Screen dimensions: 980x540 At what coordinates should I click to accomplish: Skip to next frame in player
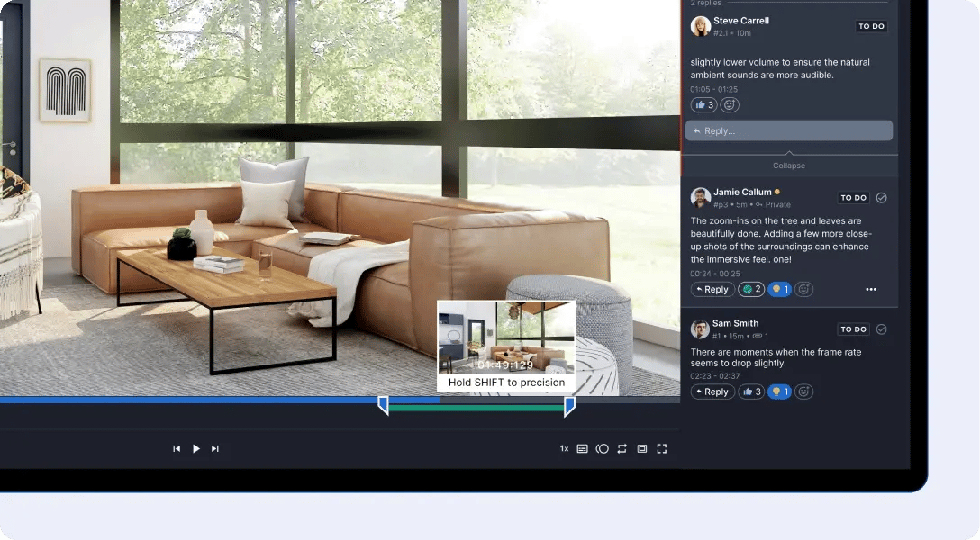[215, 448]
